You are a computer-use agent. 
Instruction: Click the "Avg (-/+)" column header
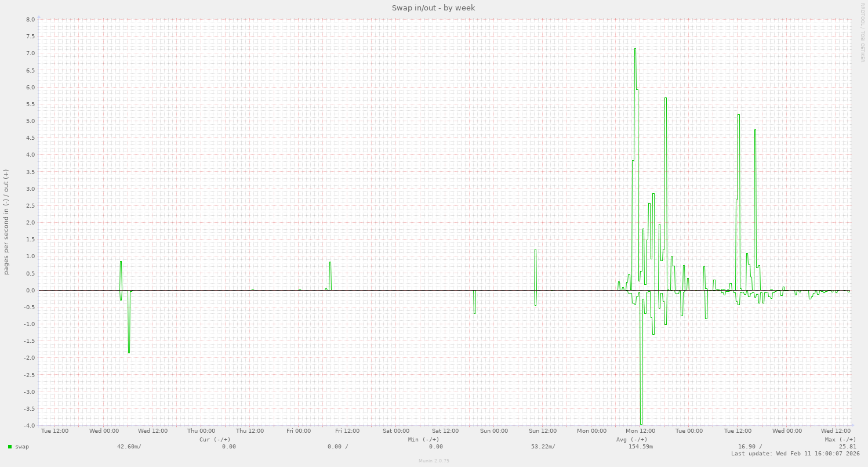(x=631, y=440)
